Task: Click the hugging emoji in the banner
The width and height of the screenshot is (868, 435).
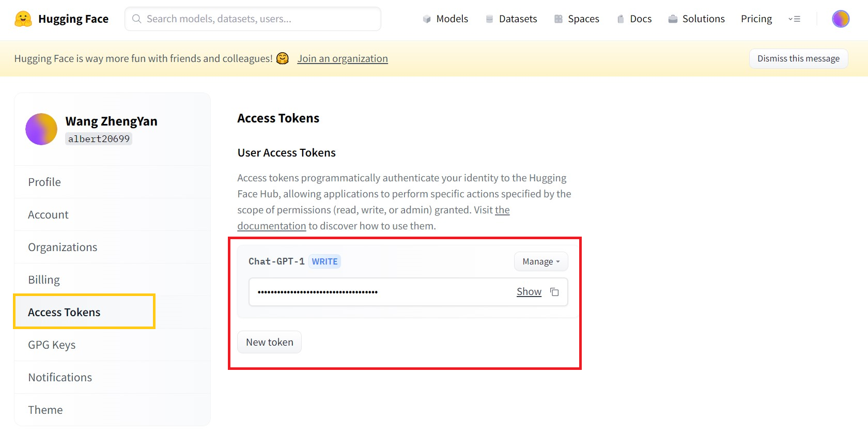Action: [283, 58]
